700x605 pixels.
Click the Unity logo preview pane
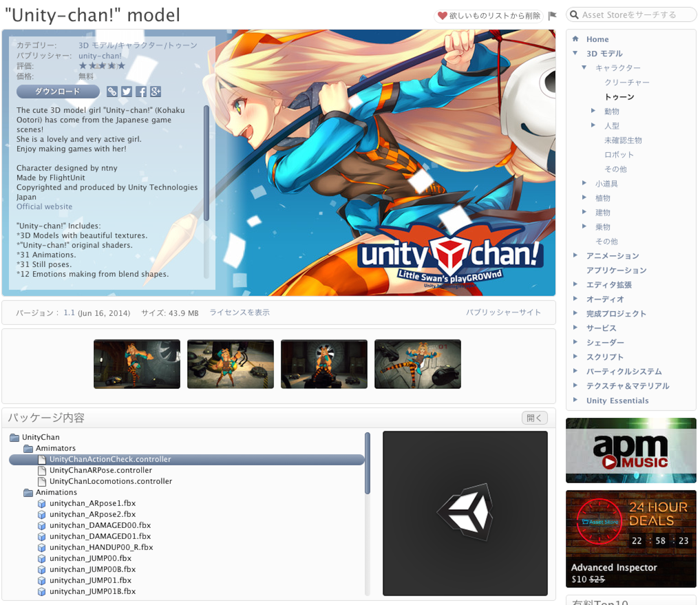click(x=465, y=513)
